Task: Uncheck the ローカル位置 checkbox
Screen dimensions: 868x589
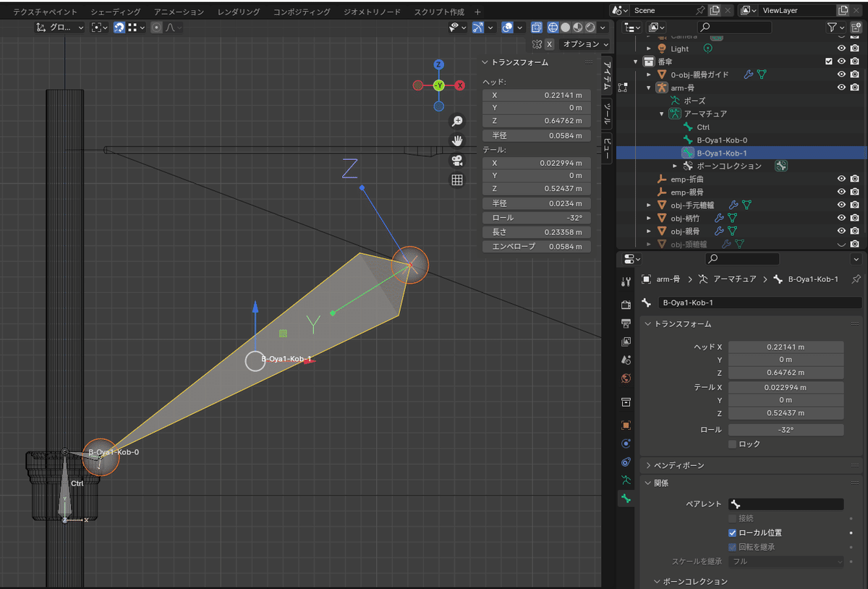Action: pyautogui.click(x=733, y=533)
